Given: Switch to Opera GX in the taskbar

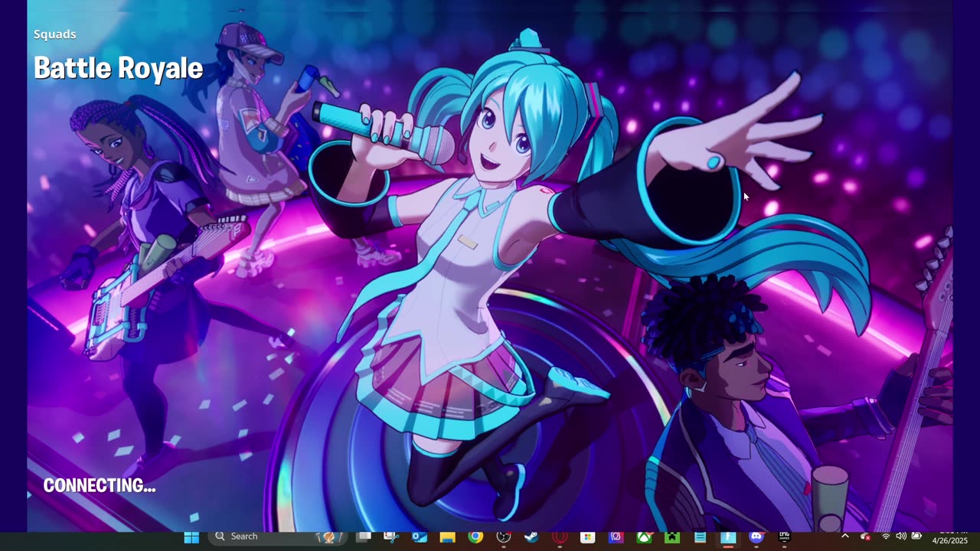Looking at the screenshot, I should pos(560,537).
